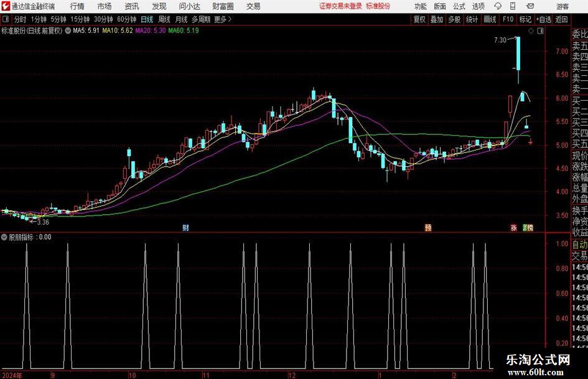Screen dimensions: 588x379
Task: Open the 多周期 multi-period view
Action: point(201,19)
